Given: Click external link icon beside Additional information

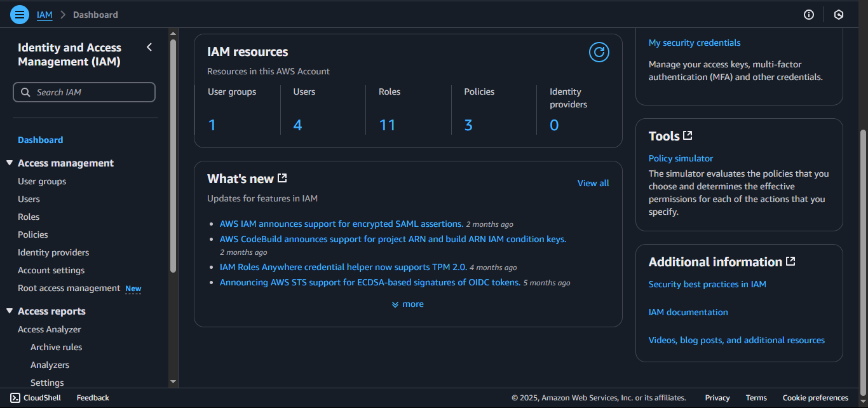Looking at the screenshot, I should 790,261.
